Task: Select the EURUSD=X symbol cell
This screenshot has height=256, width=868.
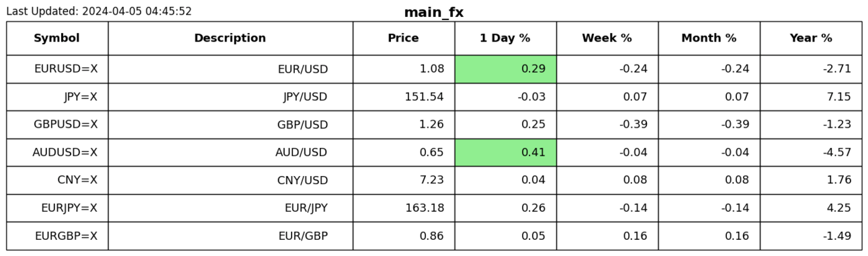Action: 57,69
